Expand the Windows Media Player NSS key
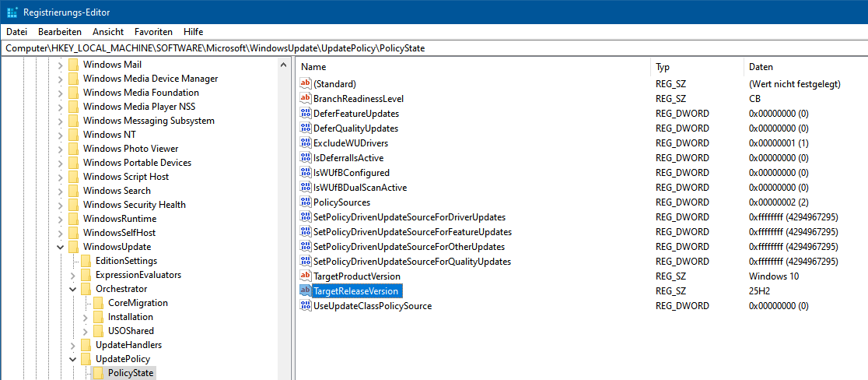 click(x=61, y=107)
